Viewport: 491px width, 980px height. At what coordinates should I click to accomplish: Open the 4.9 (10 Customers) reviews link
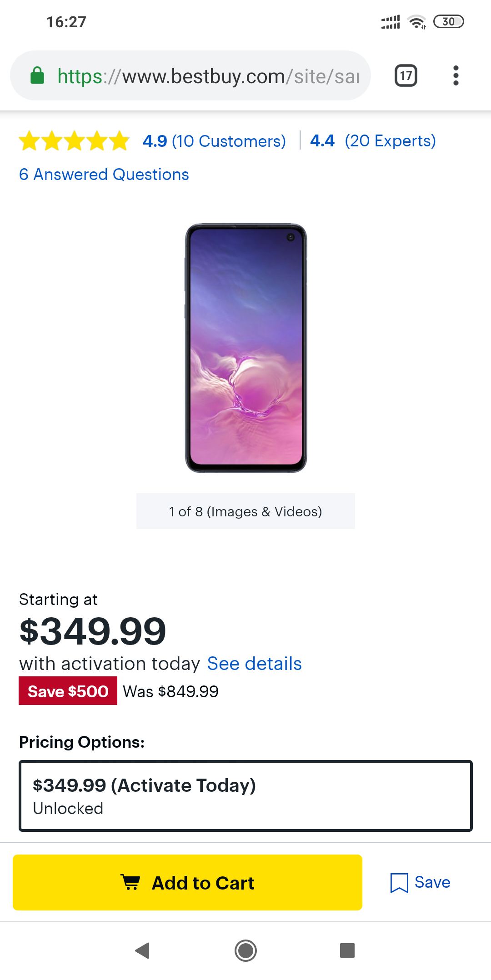[x=214, y=141]
